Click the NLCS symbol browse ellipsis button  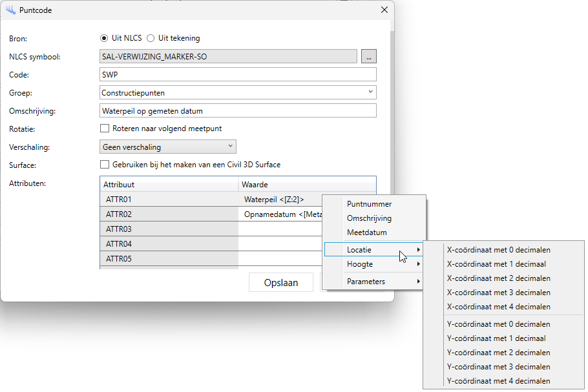pyautogui.click(x=369, y=57)
